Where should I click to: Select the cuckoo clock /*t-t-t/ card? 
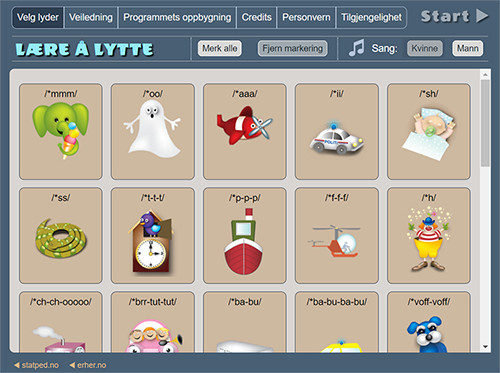[x=153, y=236]
